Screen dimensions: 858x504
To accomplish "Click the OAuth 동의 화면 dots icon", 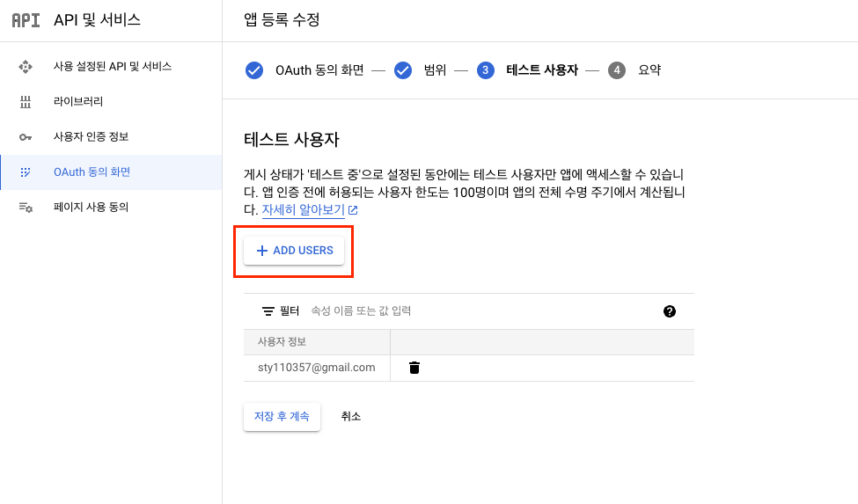I will [x=26, y=172].
